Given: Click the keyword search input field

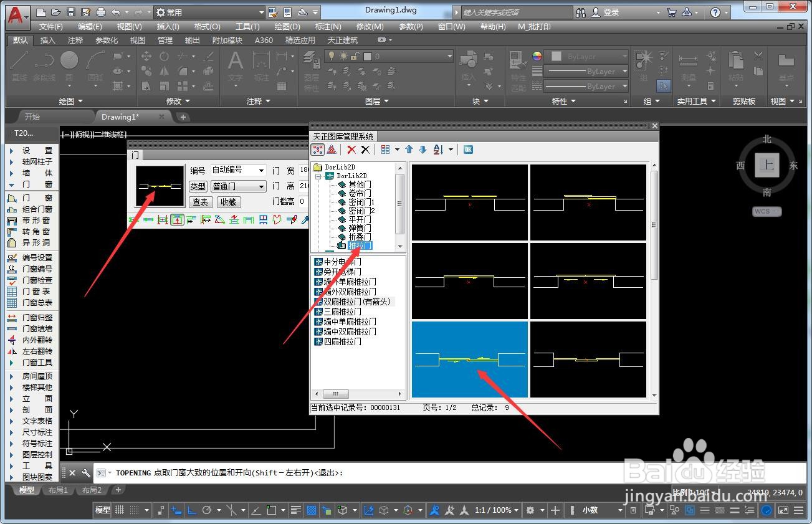Looking at the screenshot, I should pos(517,12).
